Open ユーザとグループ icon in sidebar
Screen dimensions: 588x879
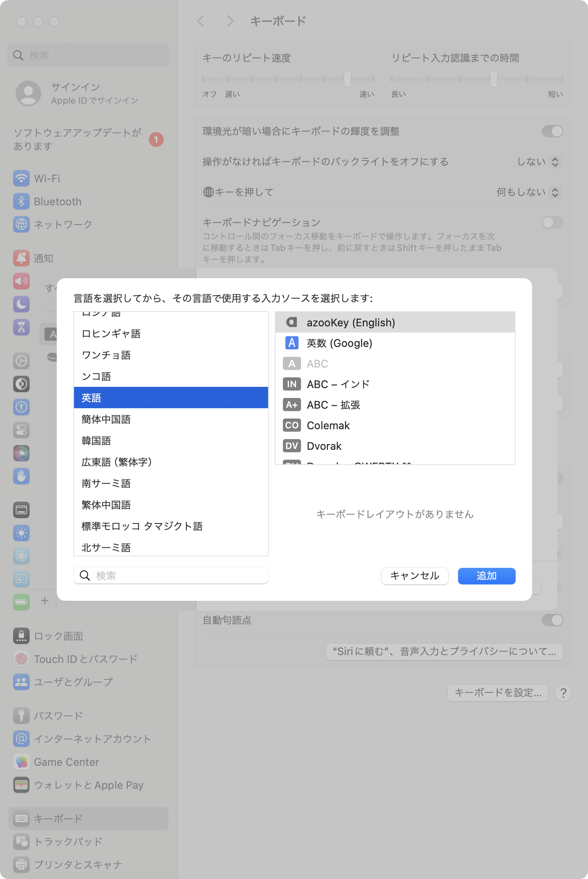21,682
